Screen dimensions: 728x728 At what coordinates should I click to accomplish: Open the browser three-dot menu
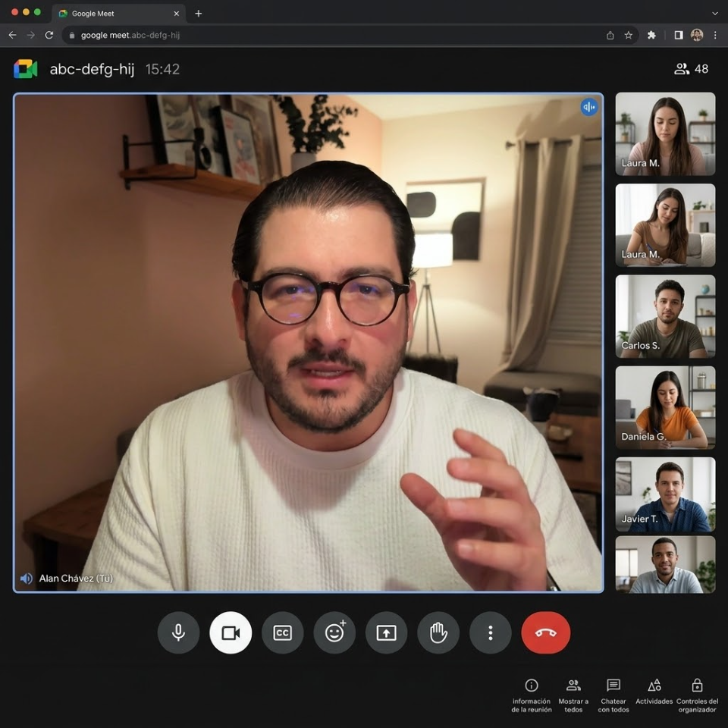coord(715,35)
